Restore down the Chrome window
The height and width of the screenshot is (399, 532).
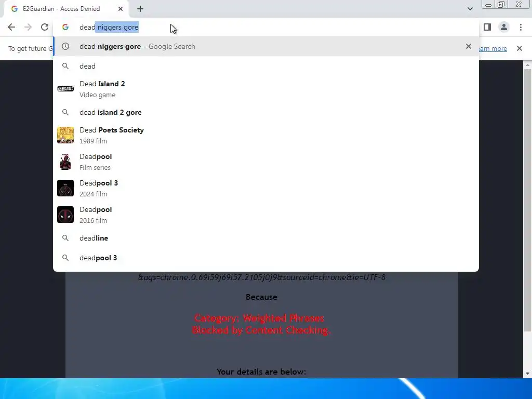tap(501, 4)
